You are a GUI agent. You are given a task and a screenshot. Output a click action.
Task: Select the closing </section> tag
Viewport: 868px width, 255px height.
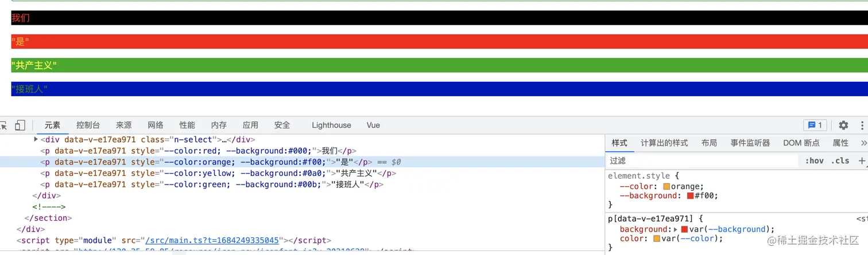tap(48, 218)
